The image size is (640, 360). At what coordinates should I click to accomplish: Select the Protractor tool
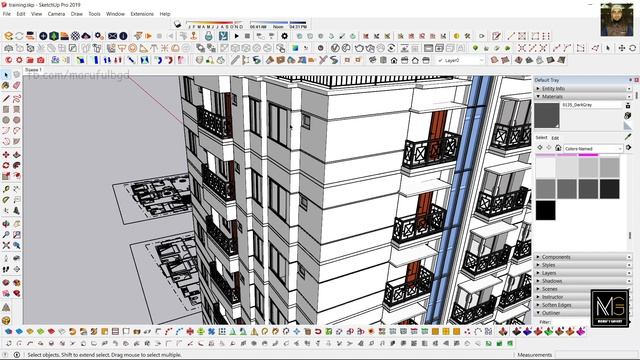6,200
